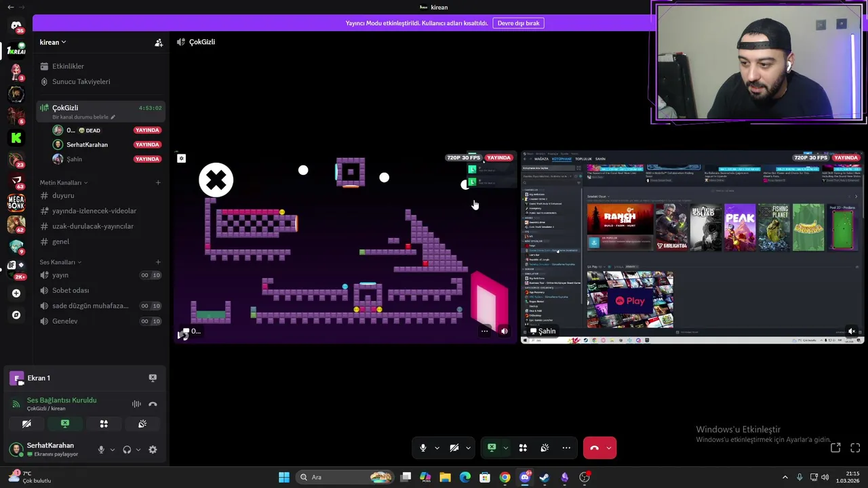The width and height of the screenshot is (868, 488).
Task: Open Chrome from the taskbar
Action: (x=505, y=477)
